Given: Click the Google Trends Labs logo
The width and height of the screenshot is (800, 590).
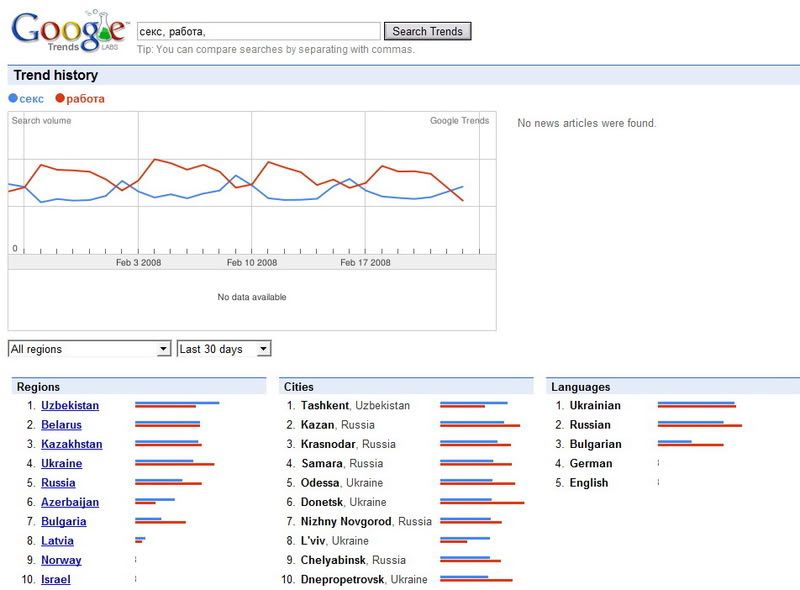Looking at the screenshot, I should (68, 31).
